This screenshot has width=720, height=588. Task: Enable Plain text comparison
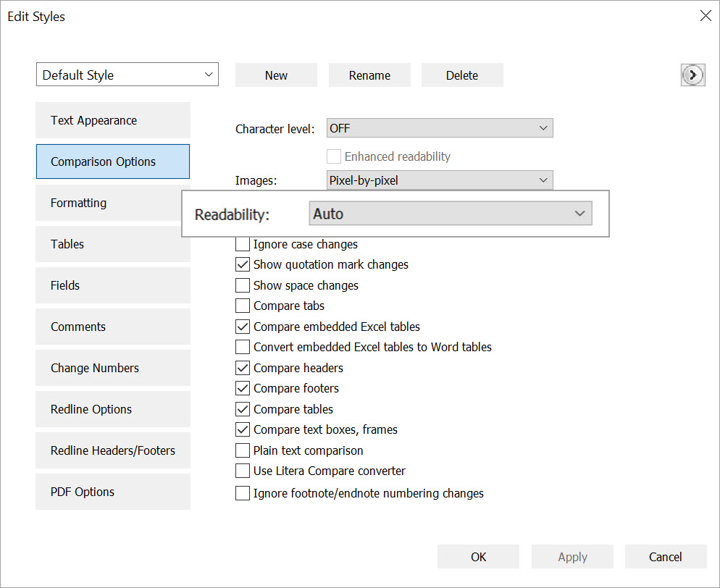pyautogui.click(x=243, y=450)
